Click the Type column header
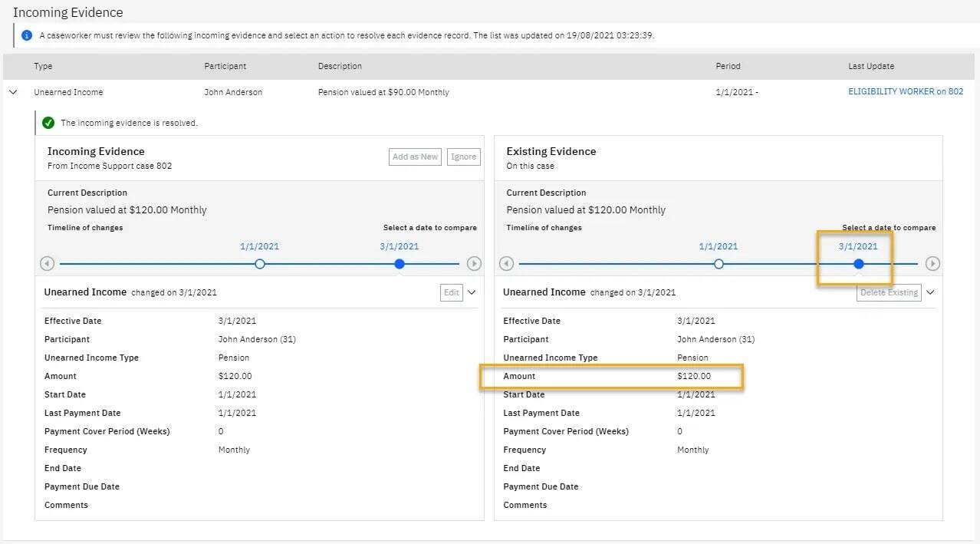This screenshot has width=980, height=544. coord(43,66)
